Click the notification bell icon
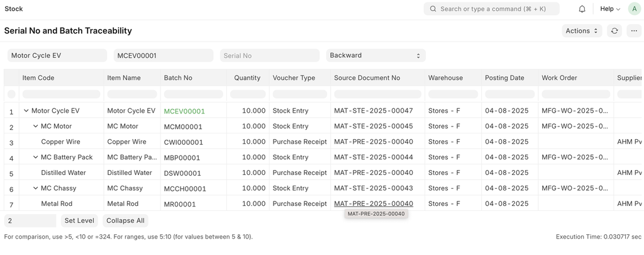Image resolution: width=644 pixels, height=255 pixels. pos(582,9)
